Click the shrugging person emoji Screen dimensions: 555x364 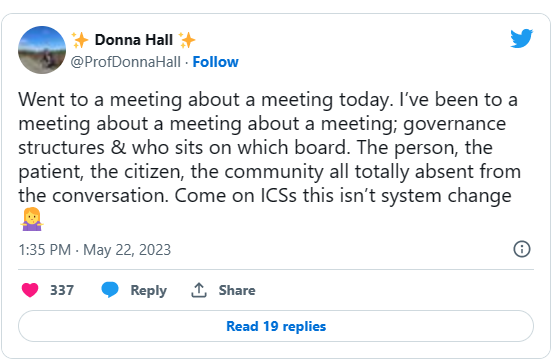pyautogui.click(x=32, y=219)
